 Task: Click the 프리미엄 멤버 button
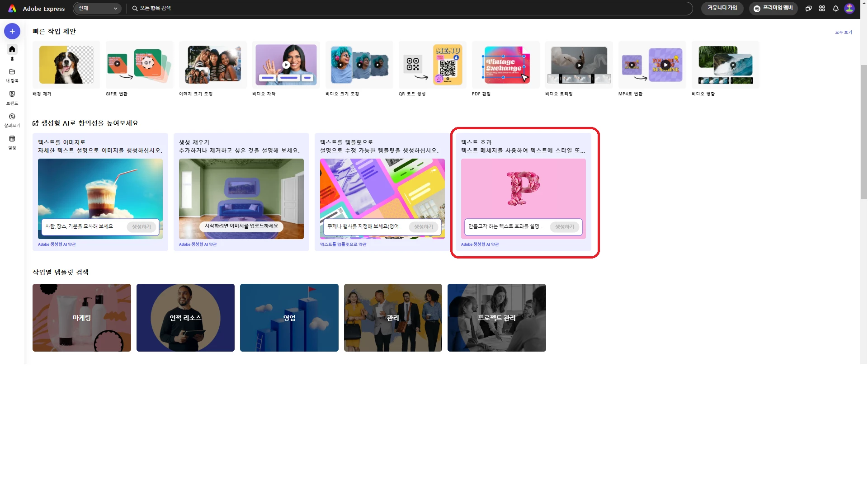773,8
